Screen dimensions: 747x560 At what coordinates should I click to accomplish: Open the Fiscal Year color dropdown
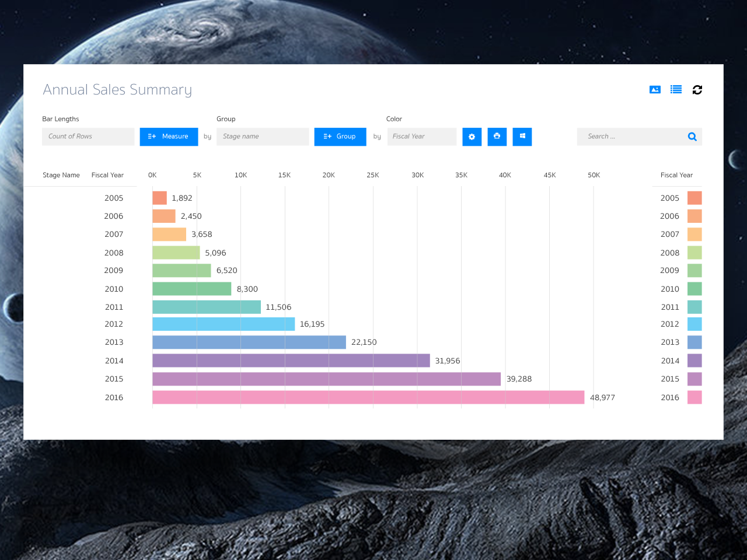(421, 136)
